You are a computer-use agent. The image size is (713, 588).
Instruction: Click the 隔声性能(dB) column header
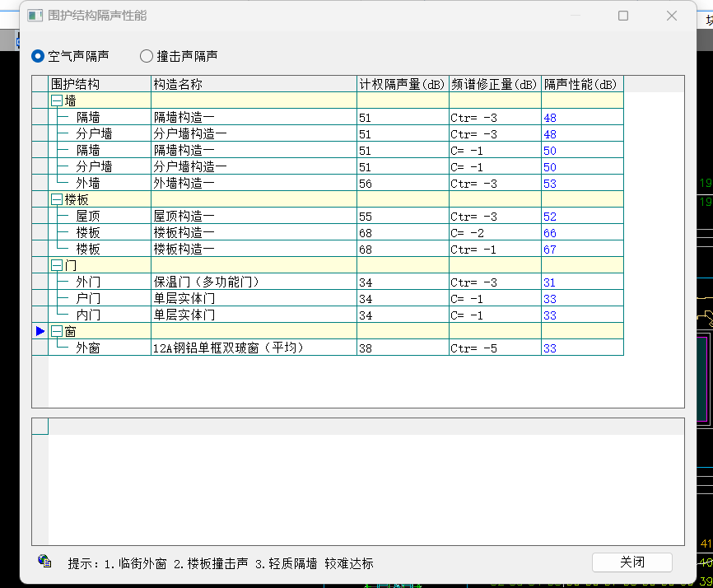(581, 84)
